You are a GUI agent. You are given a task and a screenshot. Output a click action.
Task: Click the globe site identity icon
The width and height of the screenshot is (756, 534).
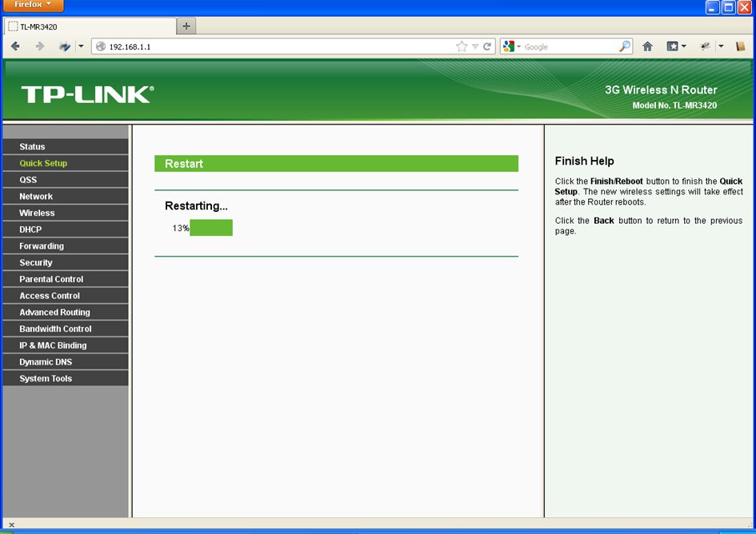click(x=101, y=46)
